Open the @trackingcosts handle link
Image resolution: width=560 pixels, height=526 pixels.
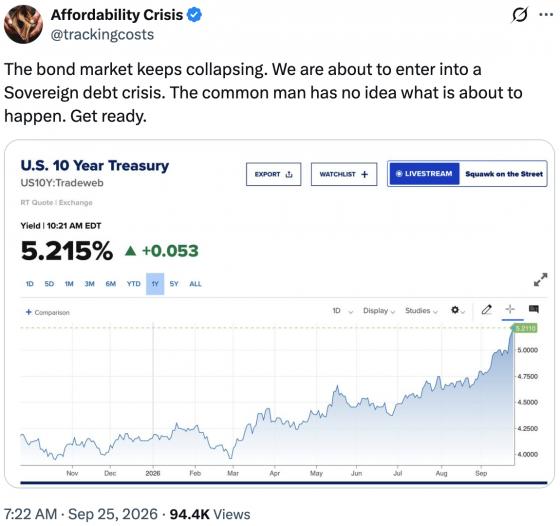(x=102, y=35)
